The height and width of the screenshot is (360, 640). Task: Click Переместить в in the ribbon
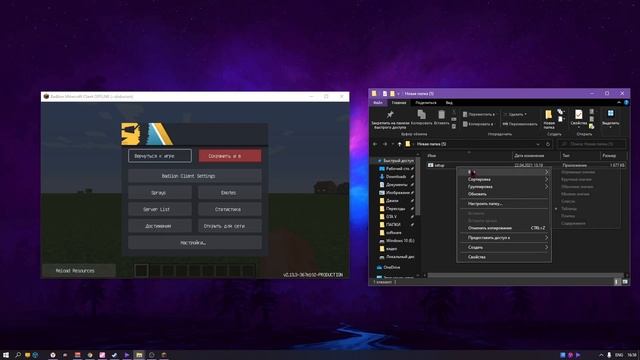click(479, 114)
